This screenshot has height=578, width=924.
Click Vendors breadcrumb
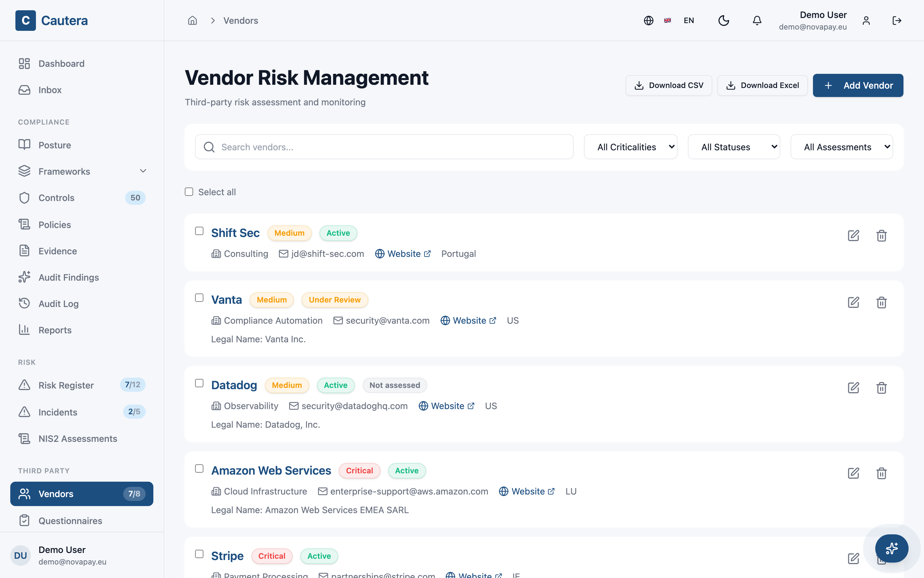(241, 21)
